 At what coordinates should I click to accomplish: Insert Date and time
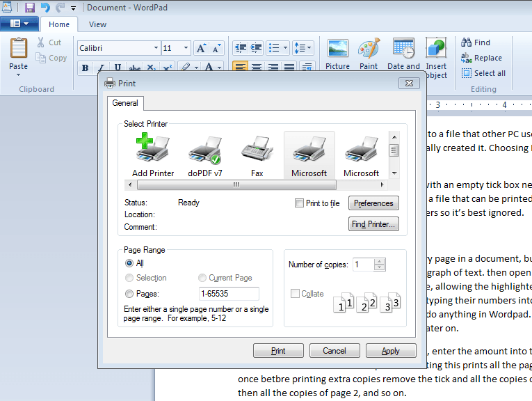[x=403, y=54]
